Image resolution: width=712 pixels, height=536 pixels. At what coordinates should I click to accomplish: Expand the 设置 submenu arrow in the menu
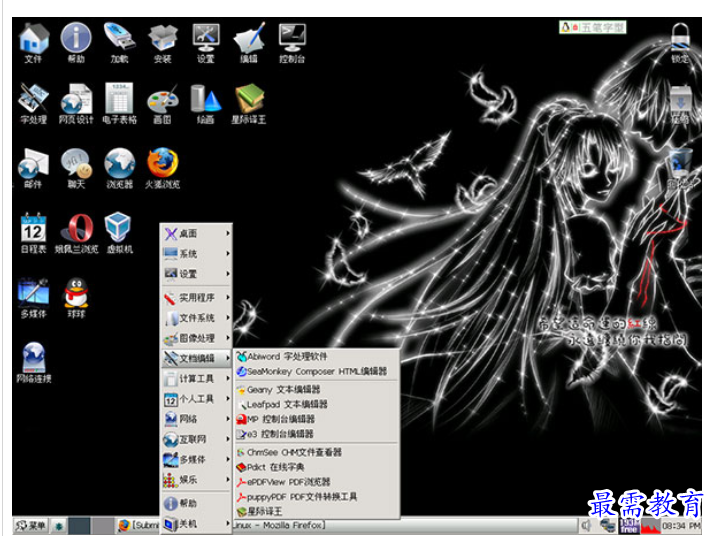tap(228, 273)
